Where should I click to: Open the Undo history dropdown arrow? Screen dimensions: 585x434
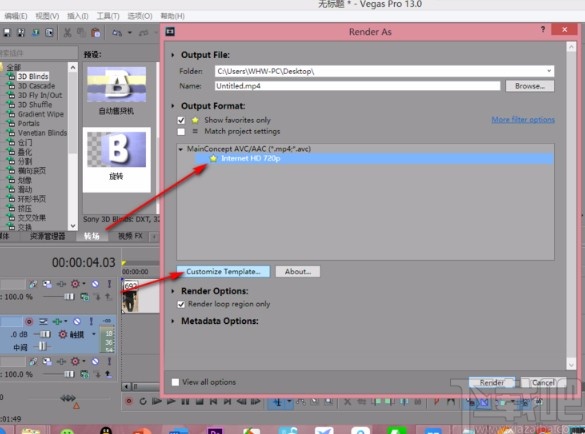click(130, 33)
